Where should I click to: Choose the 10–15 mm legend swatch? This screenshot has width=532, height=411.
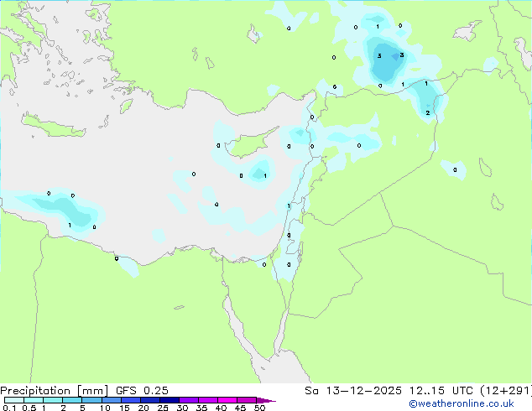[x=112, y=400]
